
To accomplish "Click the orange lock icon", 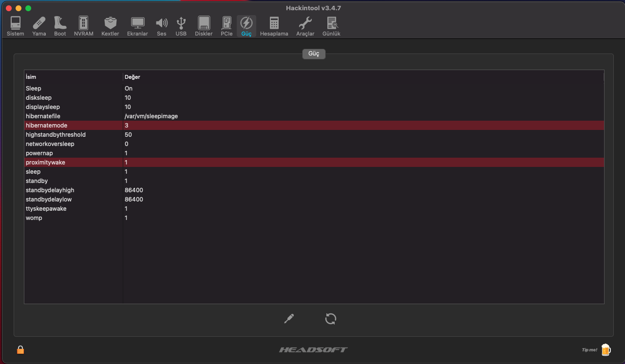I will (x=20, y=349).
